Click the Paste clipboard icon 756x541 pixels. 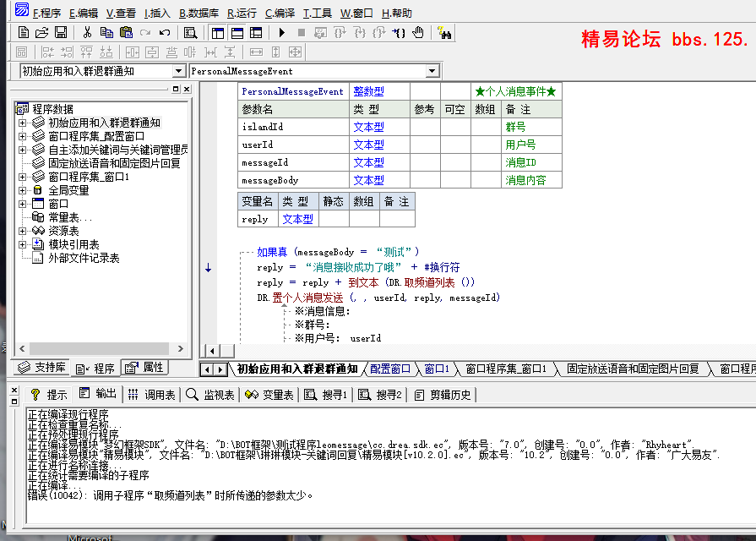(126, 33)
